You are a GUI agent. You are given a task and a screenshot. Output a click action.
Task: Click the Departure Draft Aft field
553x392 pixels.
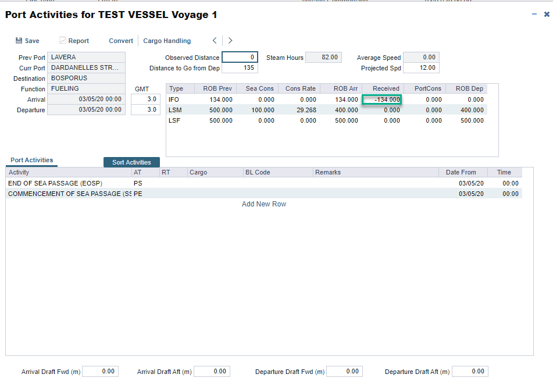click(470, 371)
